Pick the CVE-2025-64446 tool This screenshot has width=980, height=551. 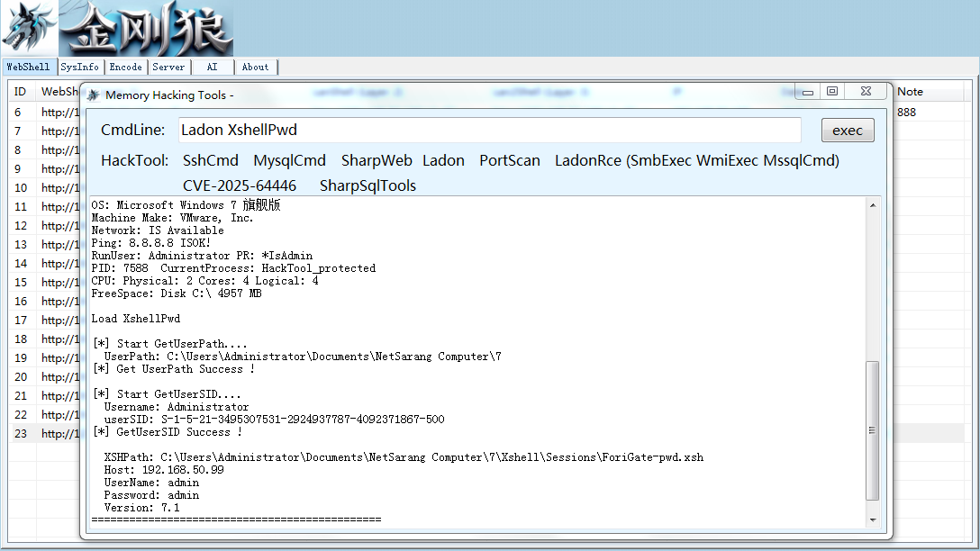pyautogui.click(x=240, y=185)
